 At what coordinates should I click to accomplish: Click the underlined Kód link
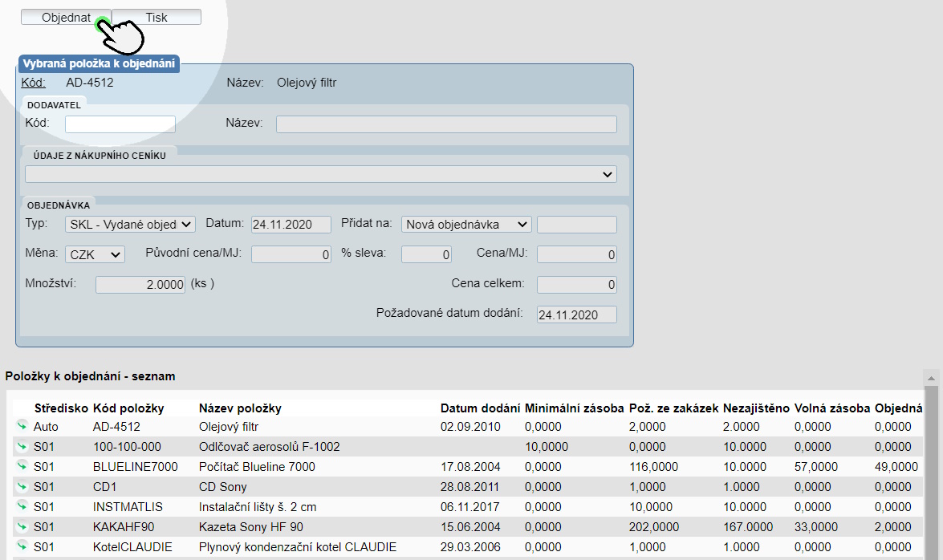point(33,82)
